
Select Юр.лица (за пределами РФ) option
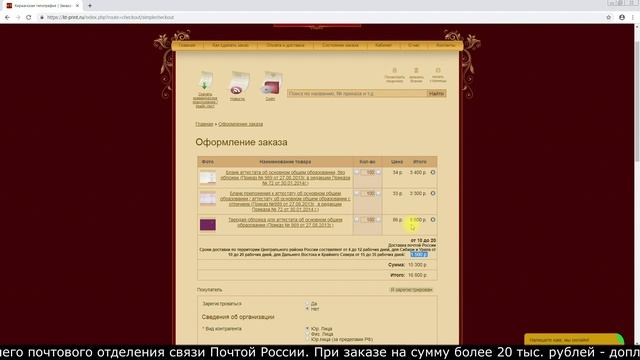(307, 340)
